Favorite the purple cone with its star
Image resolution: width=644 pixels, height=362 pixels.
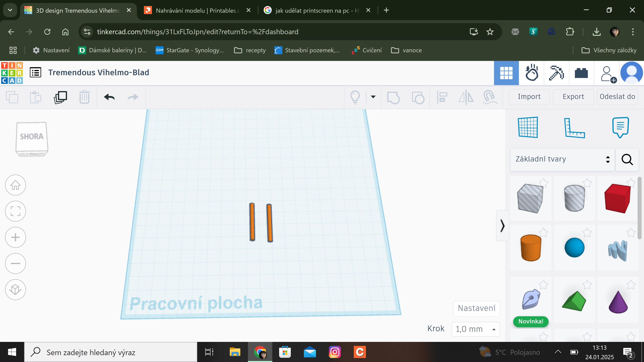point(631,285)
